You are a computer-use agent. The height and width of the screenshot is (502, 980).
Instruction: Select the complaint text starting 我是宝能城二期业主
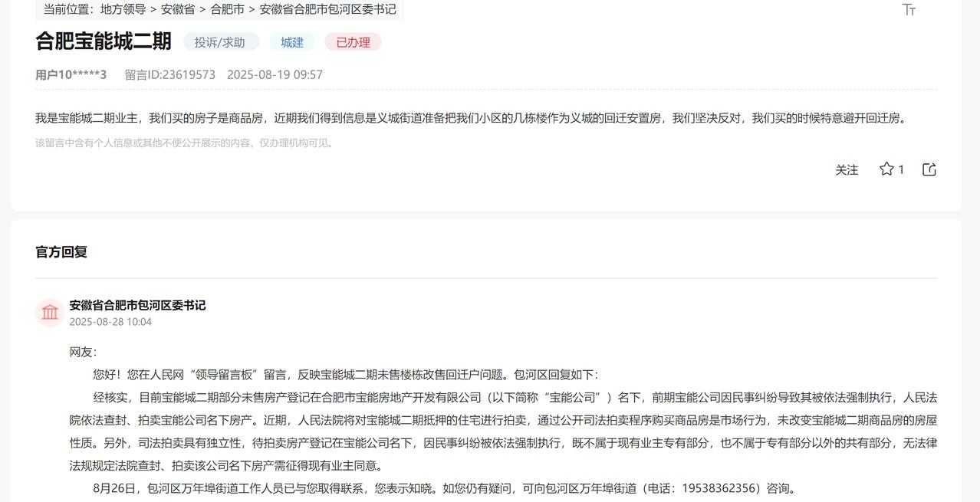click(472, 118)
